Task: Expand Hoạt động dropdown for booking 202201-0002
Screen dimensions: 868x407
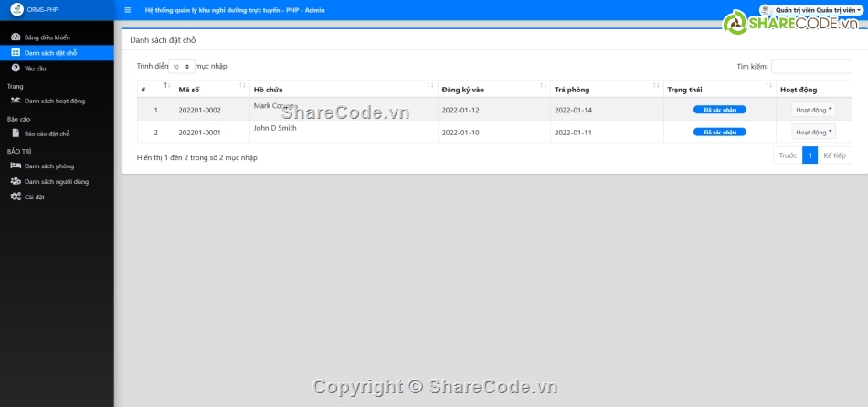Action: (813, 110)
